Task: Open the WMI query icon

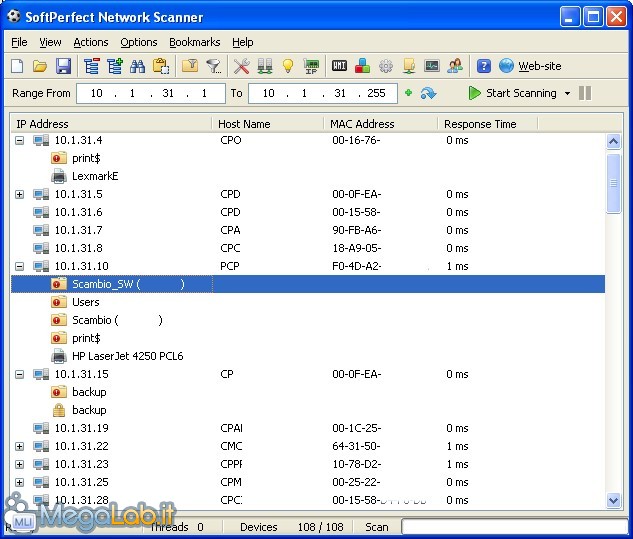Action: coord(339,66)
